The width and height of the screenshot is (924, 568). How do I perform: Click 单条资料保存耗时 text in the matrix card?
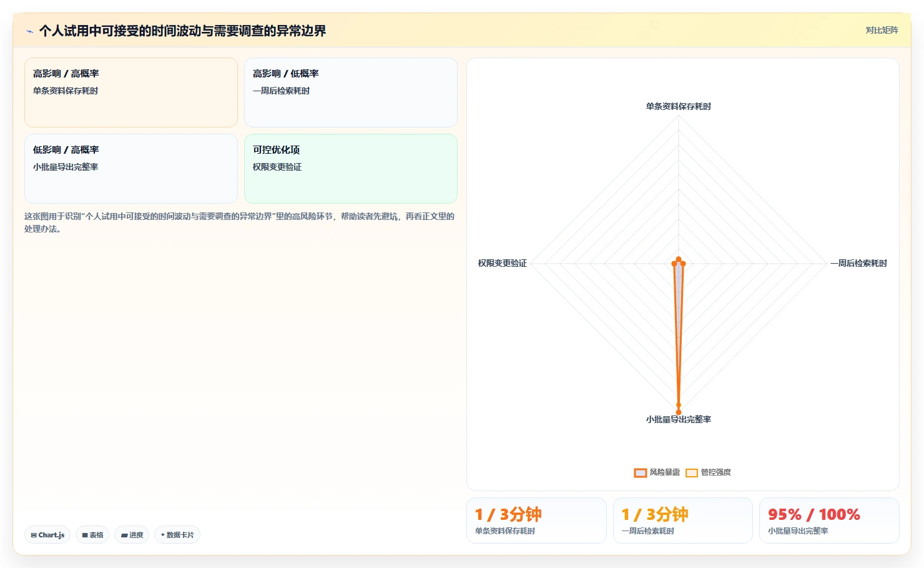tap(66, 91)
